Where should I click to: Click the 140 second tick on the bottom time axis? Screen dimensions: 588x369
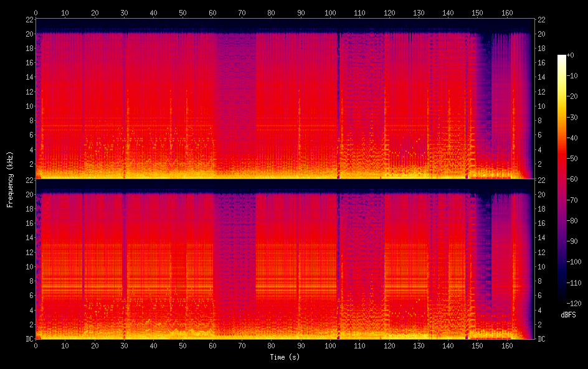tap(447, 345)
